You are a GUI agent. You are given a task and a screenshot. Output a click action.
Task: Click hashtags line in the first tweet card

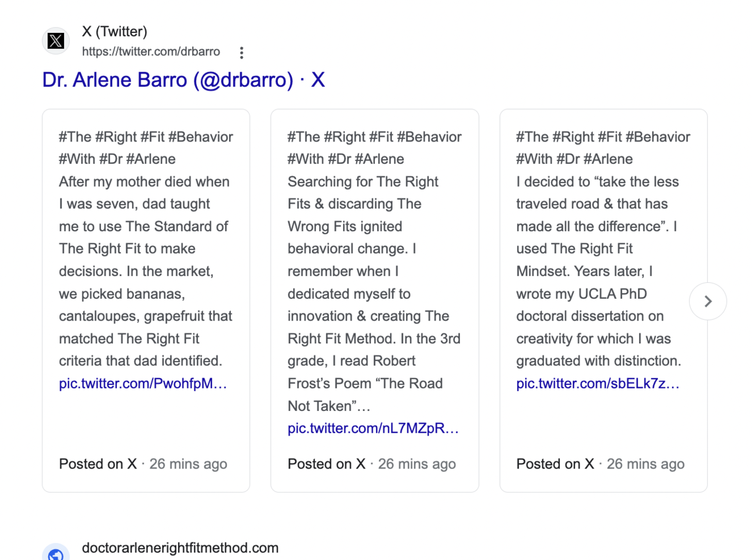click(146, 148)
